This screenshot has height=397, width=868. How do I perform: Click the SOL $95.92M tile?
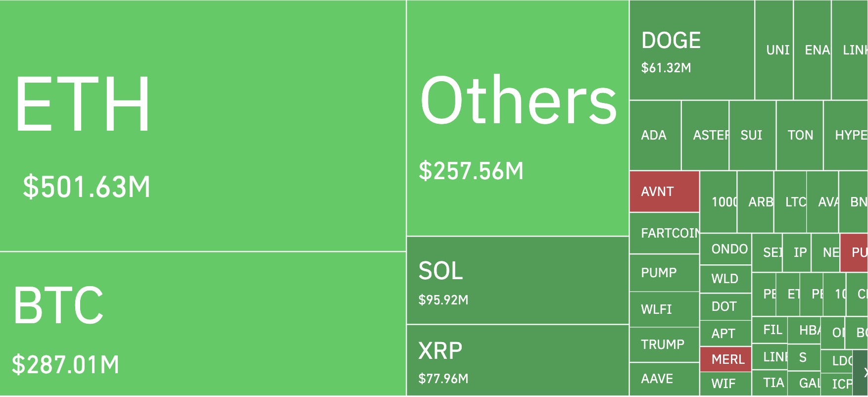click(518, 281)
